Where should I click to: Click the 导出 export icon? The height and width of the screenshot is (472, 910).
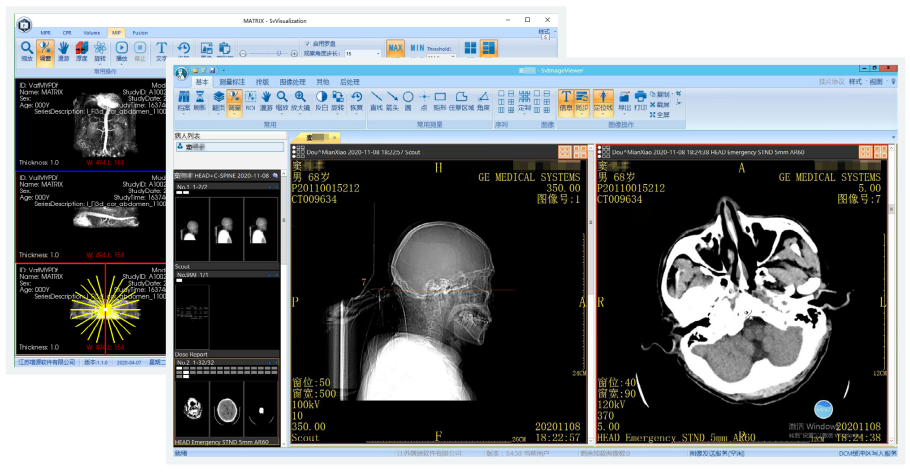click(x=624, y=100)
